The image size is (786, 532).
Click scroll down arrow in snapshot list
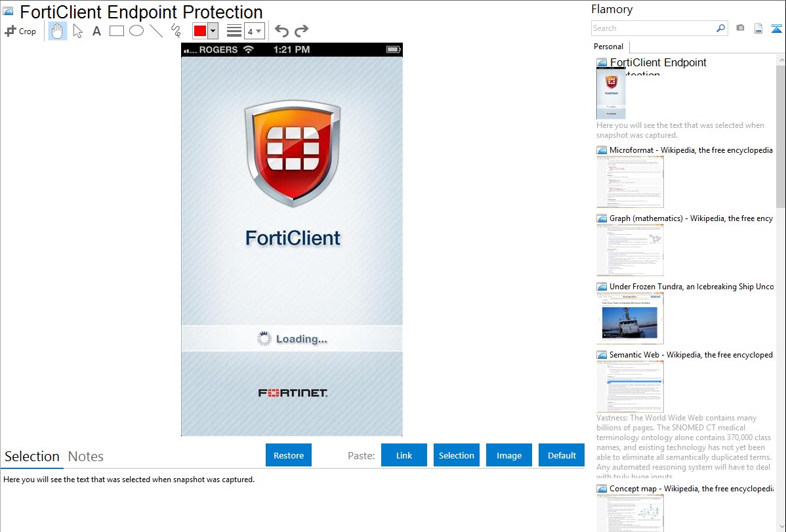781,527
